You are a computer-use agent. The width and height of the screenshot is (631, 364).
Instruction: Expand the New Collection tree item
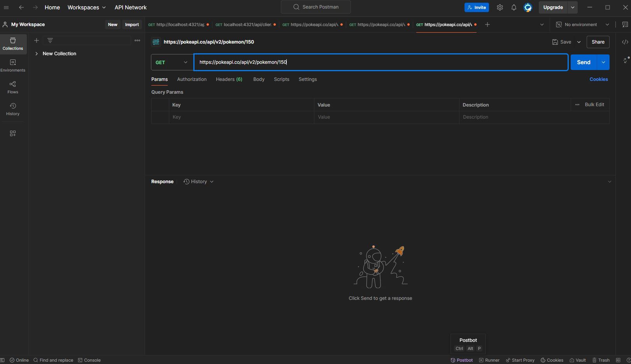point(37,54)
